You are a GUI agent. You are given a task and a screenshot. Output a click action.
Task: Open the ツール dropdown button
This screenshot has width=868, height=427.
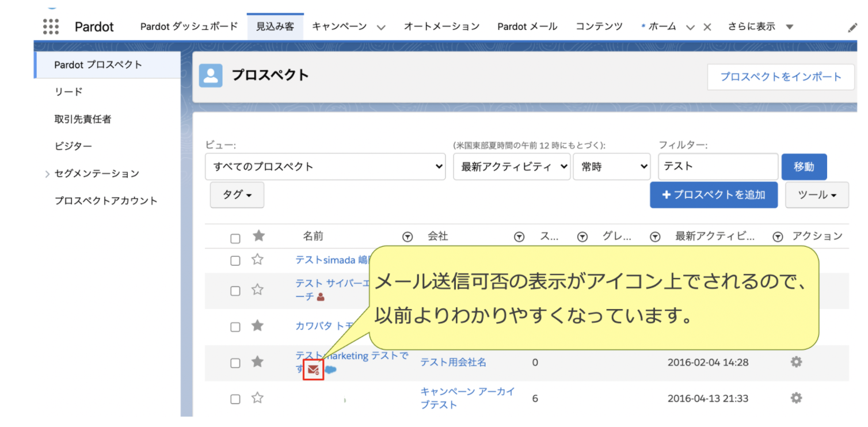coord(817,195)
